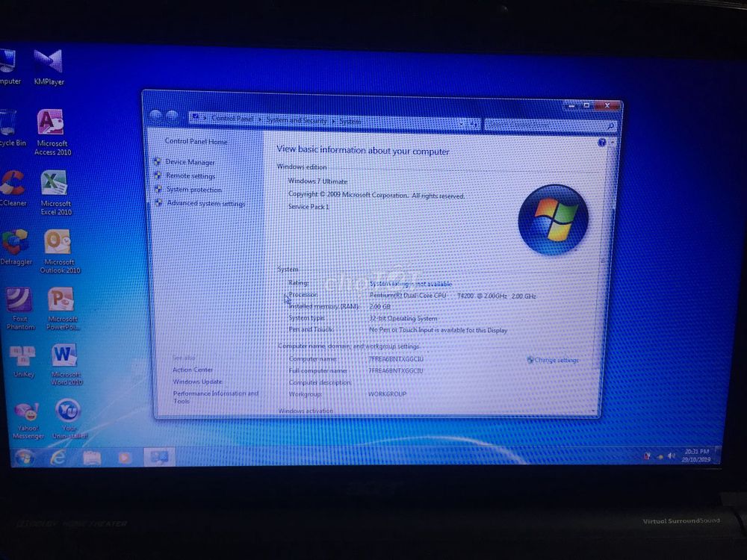Screen dimensions: 747x560
Task: Launch Microsoft Access 2010 from the desktop
Action: 52,132
